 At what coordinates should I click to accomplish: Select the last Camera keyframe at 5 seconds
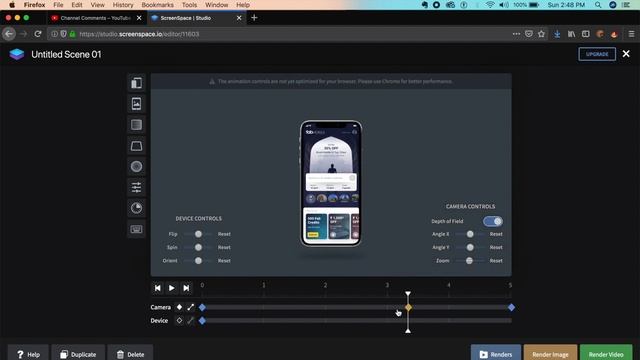pos(511,307)
